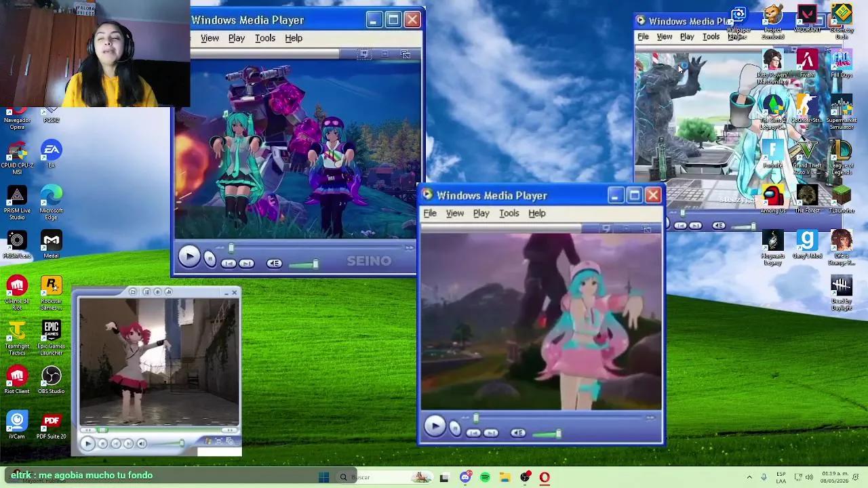Open the ESP LAA language selector
Screen dimensions: 868x488
[781, 477]
